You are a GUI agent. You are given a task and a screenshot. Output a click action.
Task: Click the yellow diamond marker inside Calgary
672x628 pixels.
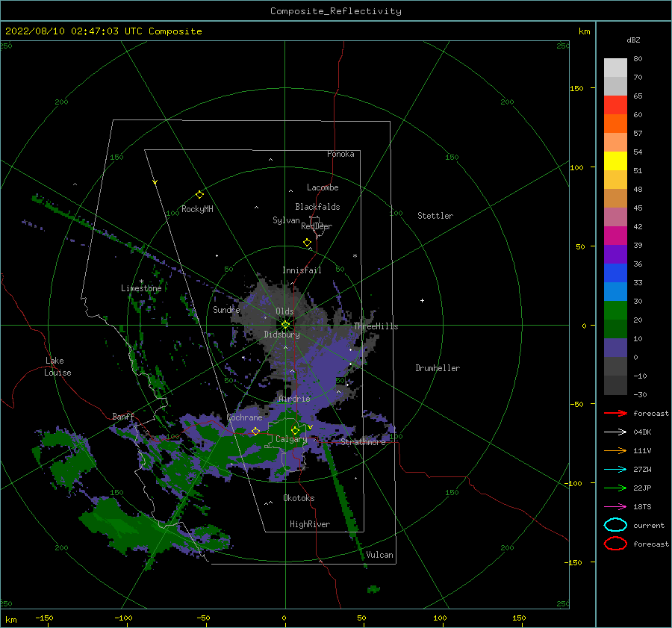click(x=295, y=430)
